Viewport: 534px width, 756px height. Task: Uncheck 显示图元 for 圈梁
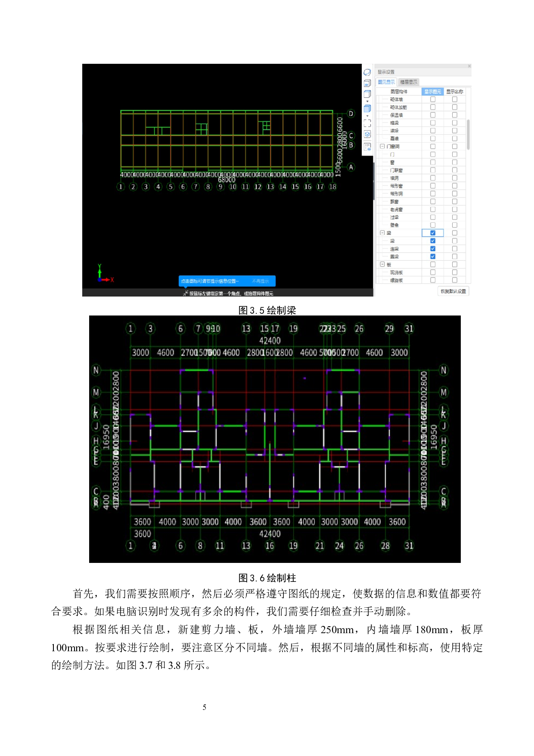click(433, 256)
